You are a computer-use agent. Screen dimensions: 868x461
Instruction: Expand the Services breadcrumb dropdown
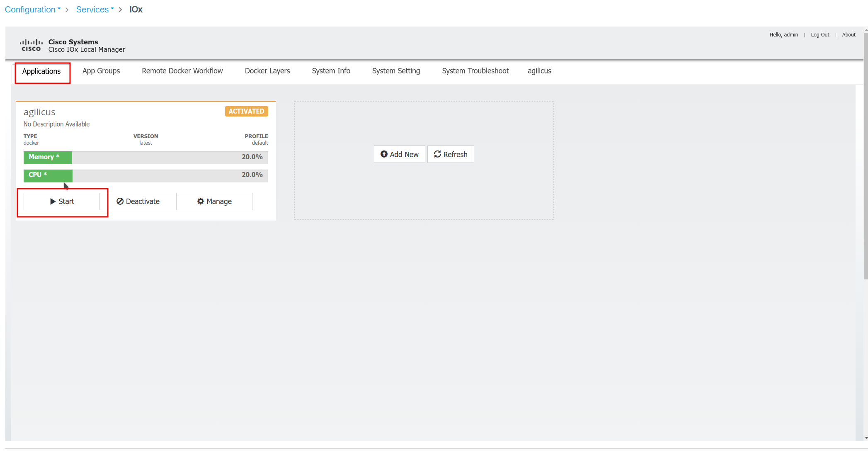(x=95, y=10)
